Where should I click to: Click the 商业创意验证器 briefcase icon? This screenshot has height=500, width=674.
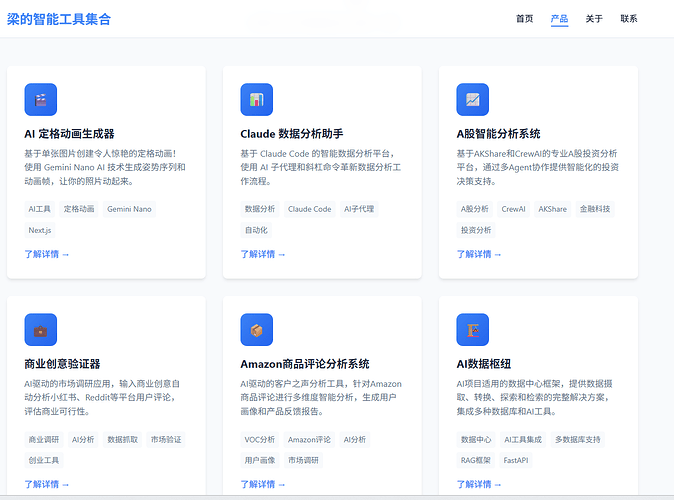click(41, 330)
